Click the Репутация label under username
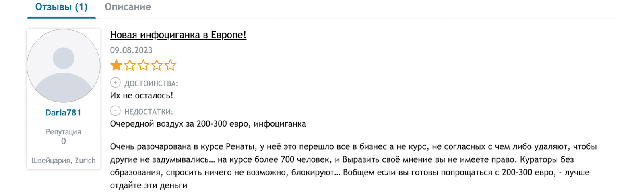 tap(63, 132)
